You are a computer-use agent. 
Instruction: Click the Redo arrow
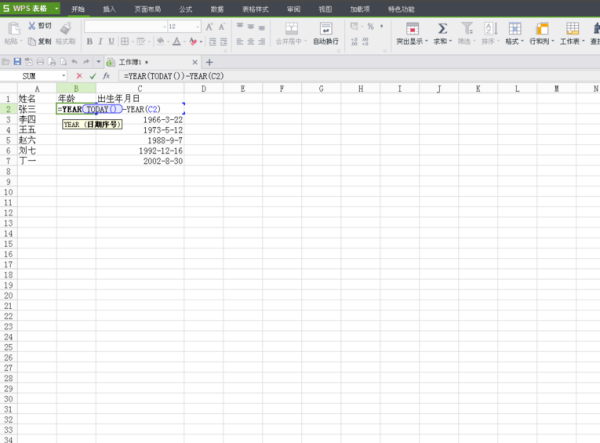click(86, 62)
